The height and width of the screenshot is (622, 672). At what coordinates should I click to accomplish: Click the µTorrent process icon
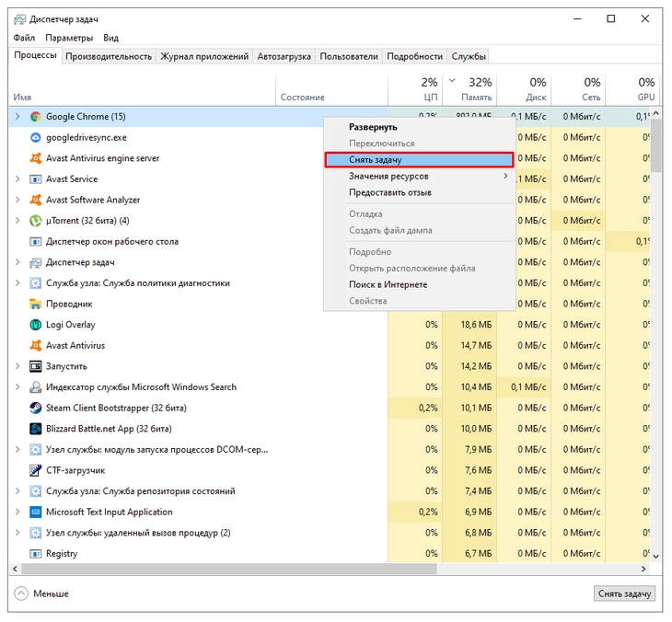36,221
